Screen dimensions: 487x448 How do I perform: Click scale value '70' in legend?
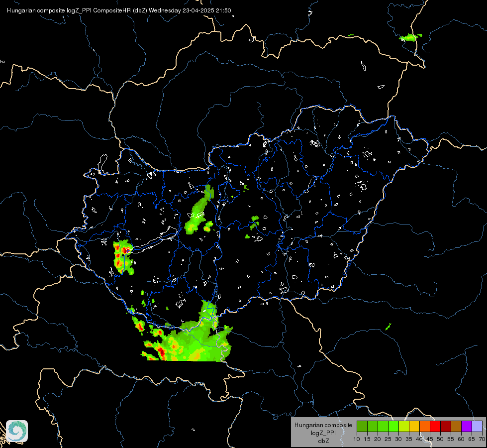[482, 439]
